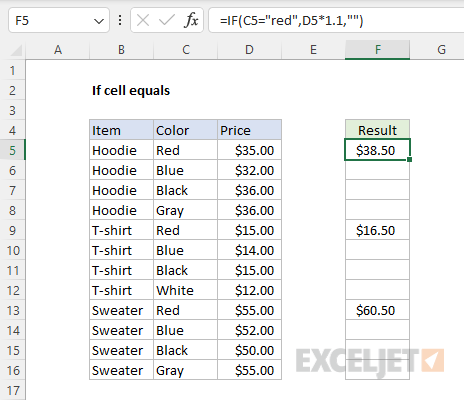
Task: Select the $50.00 price cell
Action: [249, 350]
